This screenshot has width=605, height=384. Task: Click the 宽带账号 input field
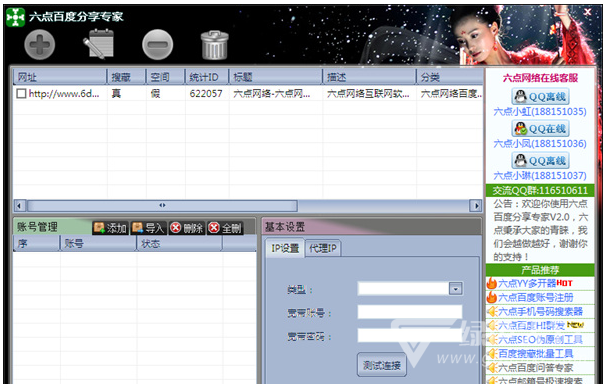(410, 312)
